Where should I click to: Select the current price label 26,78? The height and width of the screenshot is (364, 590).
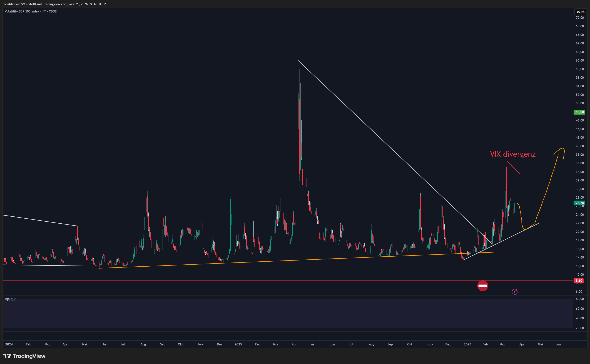pyautogui.click(x=580, y=203)
